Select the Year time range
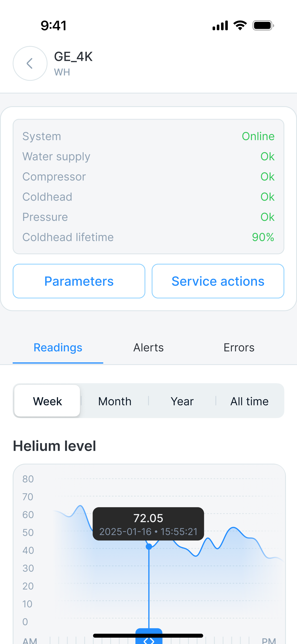The image size is (297, 644). [182, 401]
